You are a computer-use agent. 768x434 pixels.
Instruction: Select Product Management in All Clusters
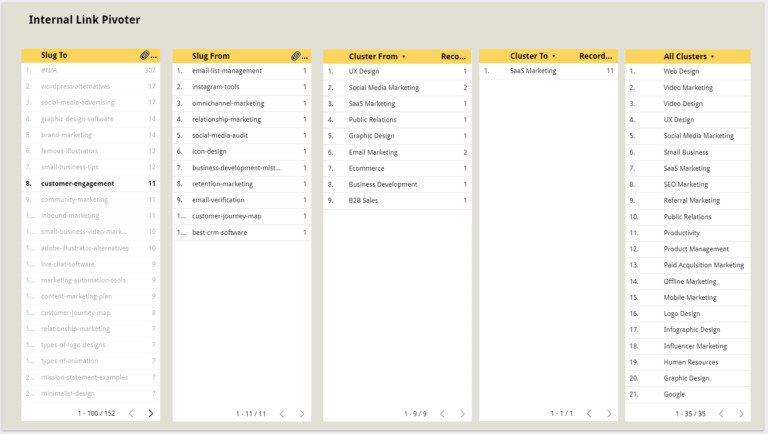tap(688, 249)
